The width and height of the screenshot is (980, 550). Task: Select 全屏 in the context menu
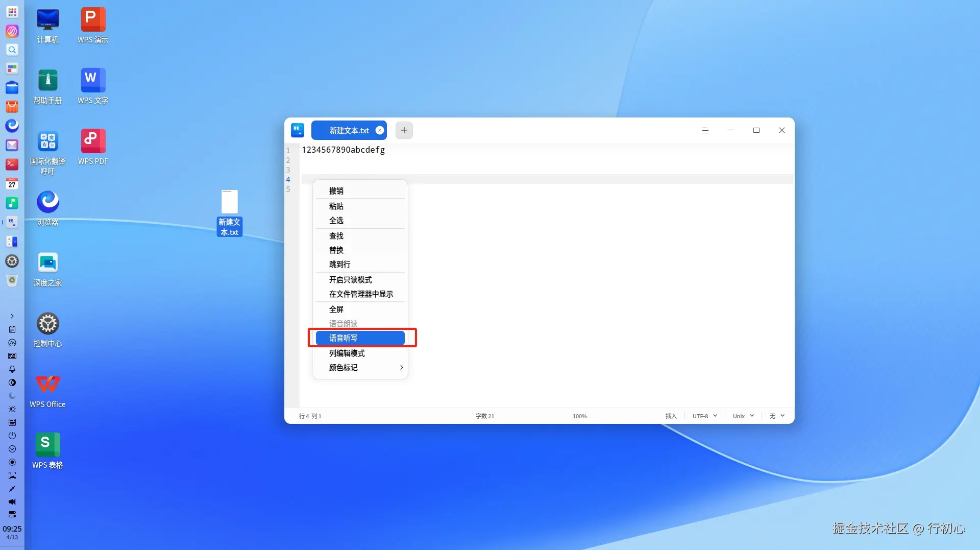(x=360, y=309)
